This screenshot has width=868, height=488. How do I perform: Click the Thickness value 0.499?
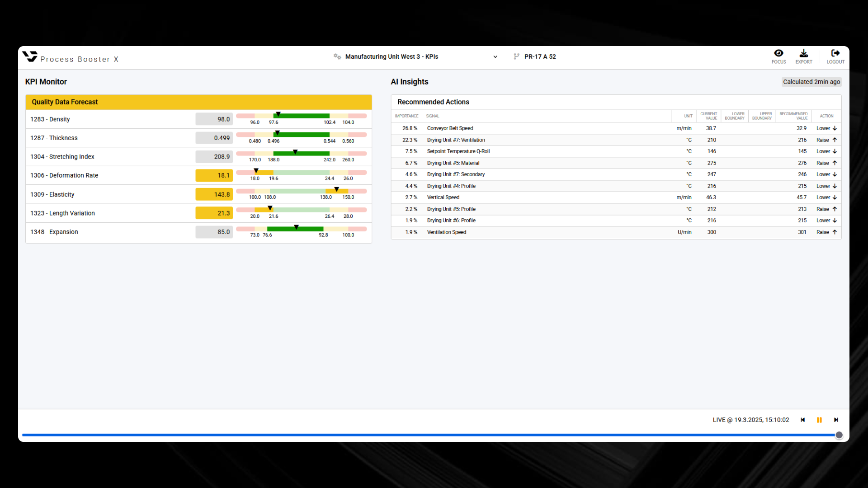point(214,138)
